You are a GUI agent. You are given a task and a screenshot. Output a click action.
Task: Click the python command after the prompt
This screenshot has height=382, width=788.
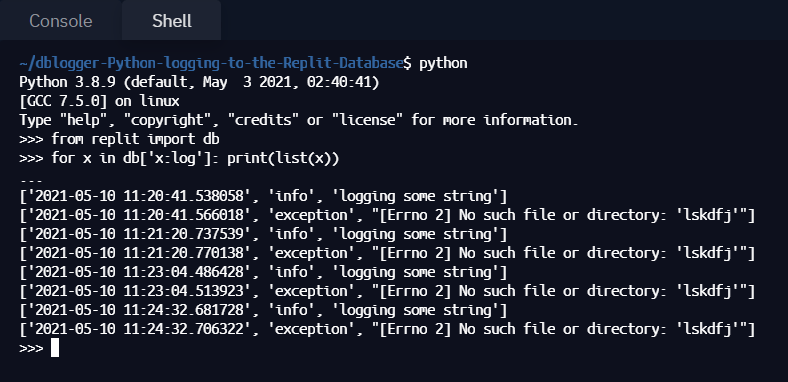(443, 64)
